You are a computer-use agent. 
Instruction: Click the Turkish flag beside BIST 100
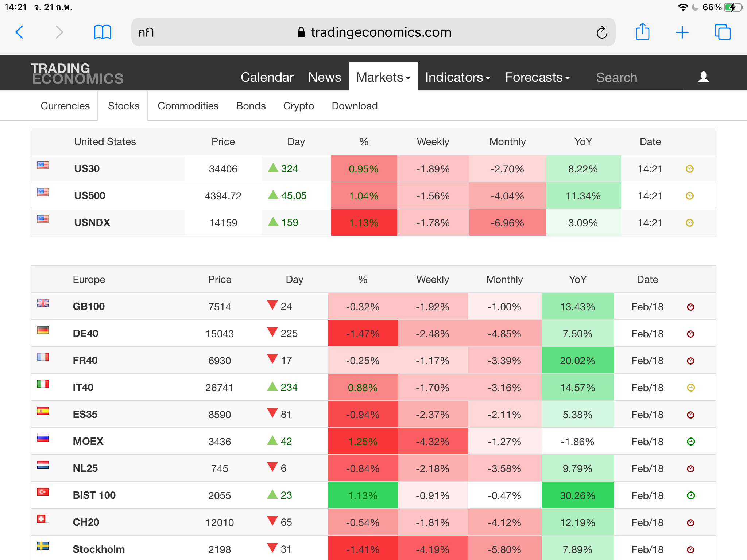coord(43,492)
